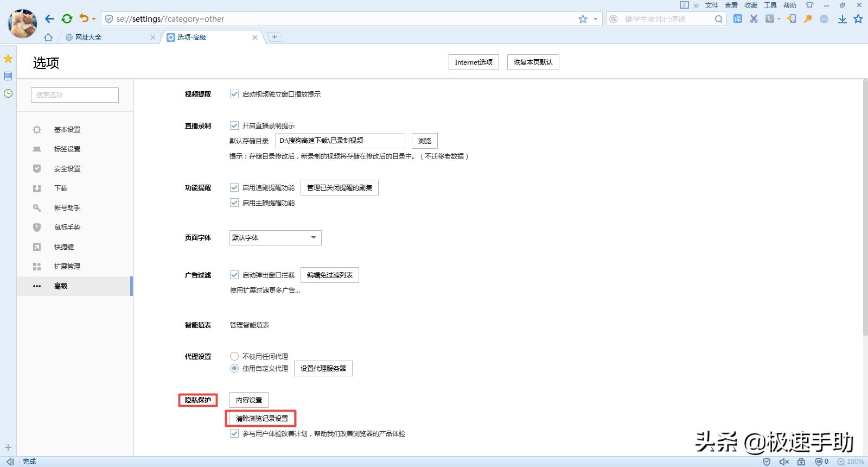Click 设置代理服务器 button

[323, 368]
